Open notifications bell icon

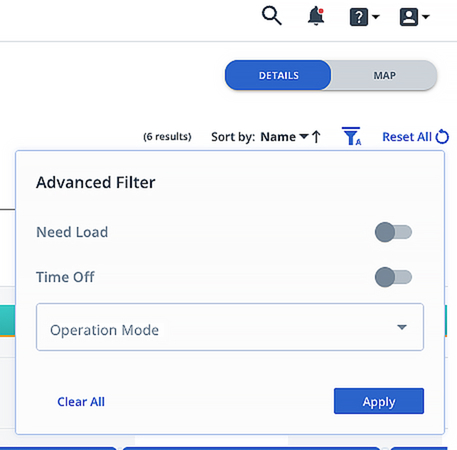coord(316,16)
